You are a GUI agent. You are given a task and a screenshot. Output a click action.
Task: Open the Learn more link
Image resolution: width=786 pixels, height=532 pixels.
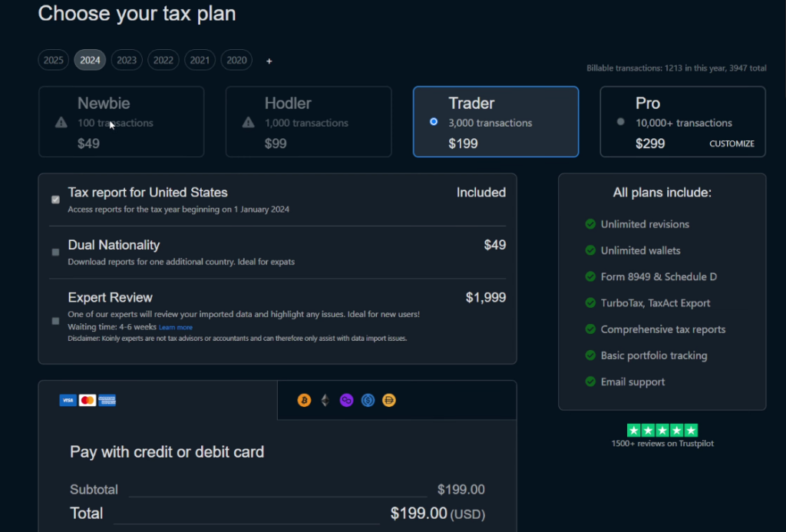point(176,328)
